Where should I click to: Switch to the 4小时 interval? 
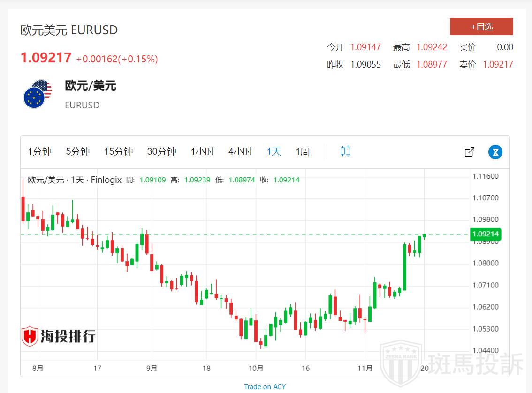[240, 151]
